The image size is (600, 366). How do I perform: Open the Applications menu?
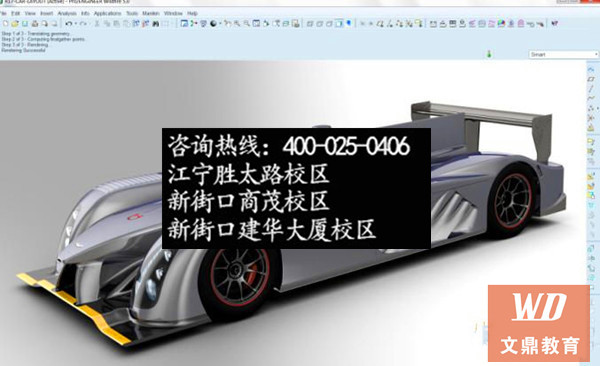[x=108, y=13]
